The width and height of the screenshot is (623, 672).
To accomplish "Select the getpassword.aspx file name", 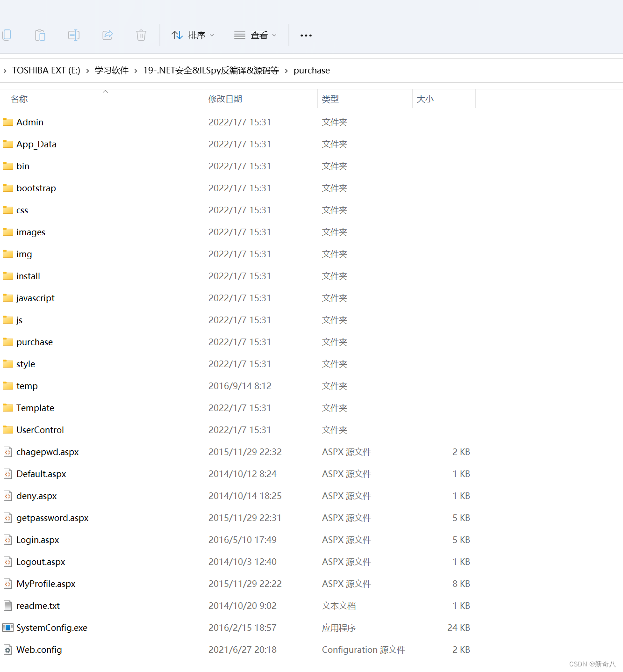I will [52, 518].
